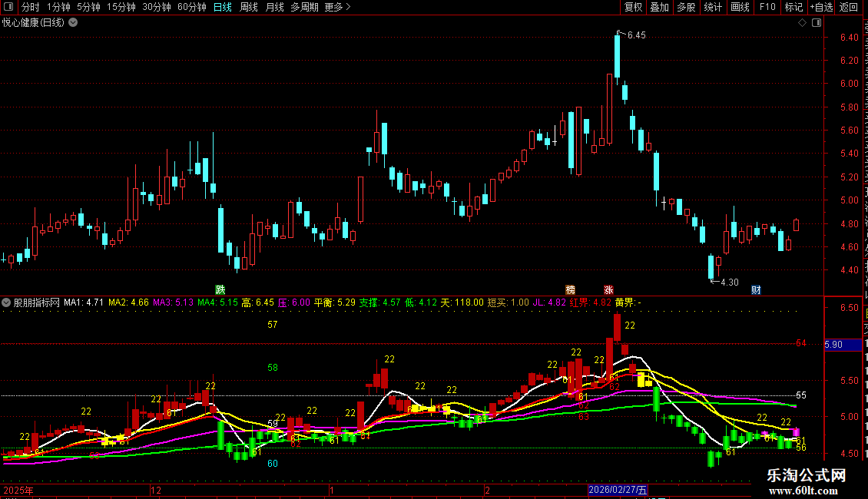The image size is (868, 499).
Task: Click the 5.00 main chart axis label
Action: [849, 200]
